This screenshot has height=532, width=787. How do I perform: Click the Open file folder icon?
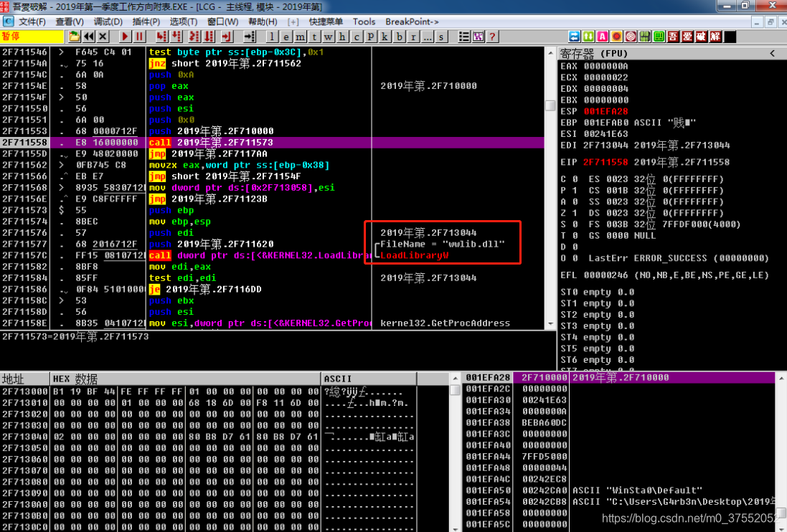click(75, 37)
